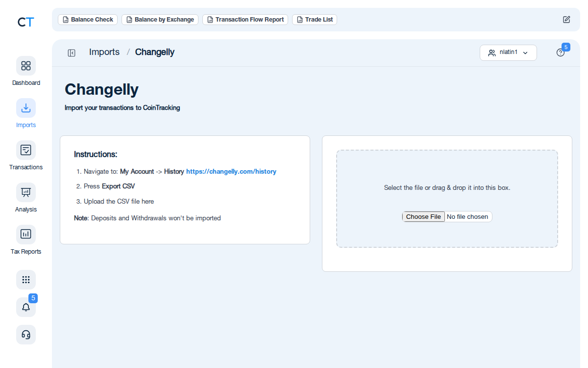Click the Tax Reports sidebar label
588x368 pixels.
[x=26, y=252]
